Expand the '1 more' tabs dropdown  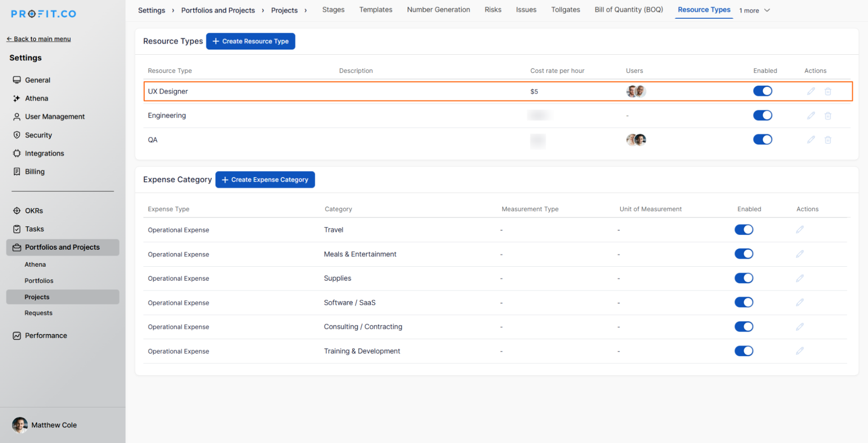[754, 10]
